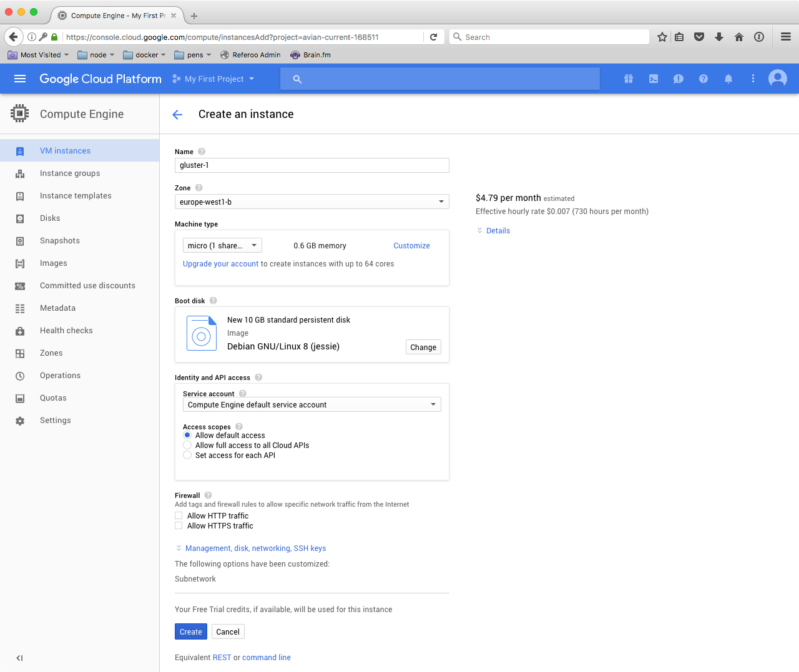Click the instance Name input field
The image size is (799, 672).
[x=311, y=165]
